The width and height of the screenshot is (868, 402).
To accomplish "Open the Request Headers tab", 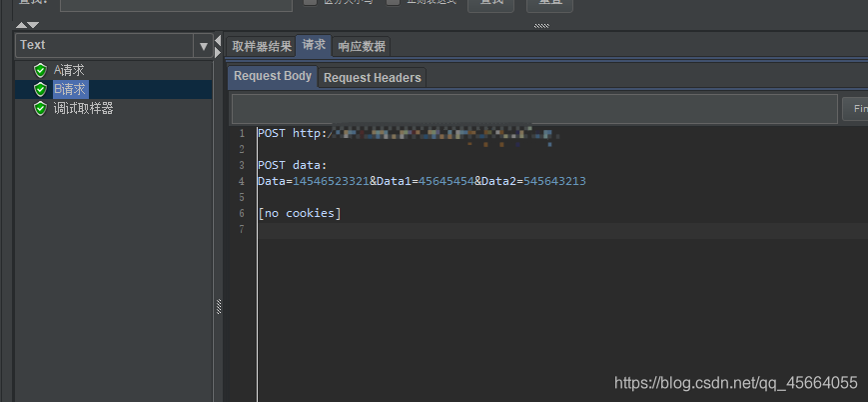I will click(372, 78).
